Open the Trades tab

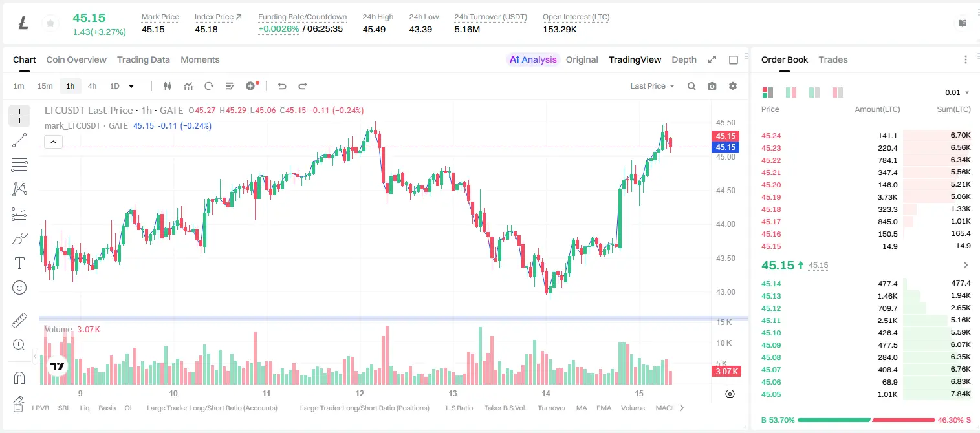(x=833, y=59)
